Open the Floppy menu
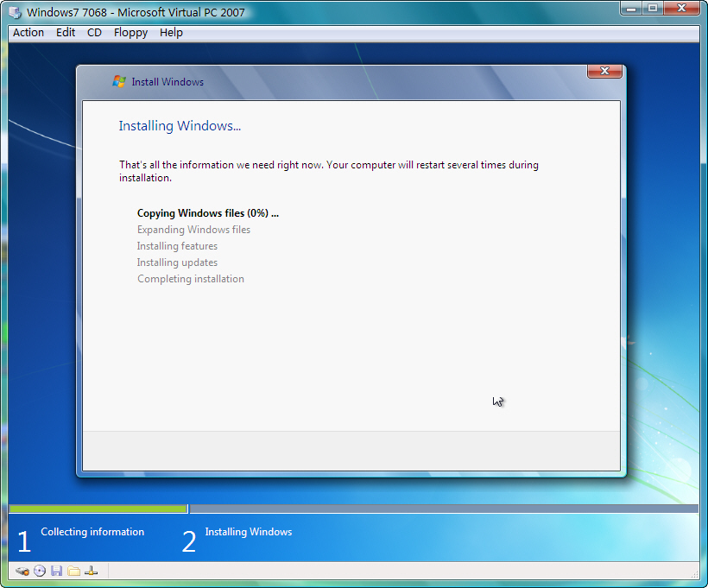 coord(130,33)
